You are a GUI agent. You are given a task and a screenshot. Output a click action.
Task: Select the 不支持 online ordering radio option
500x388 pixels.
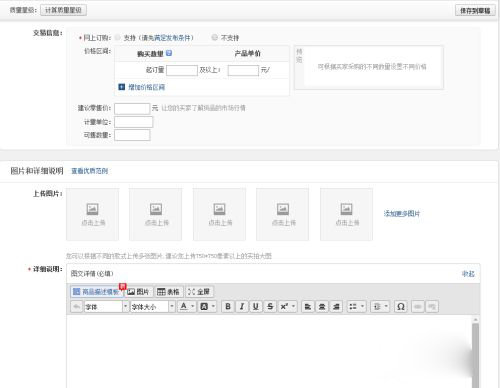click(x=215, y=37)
